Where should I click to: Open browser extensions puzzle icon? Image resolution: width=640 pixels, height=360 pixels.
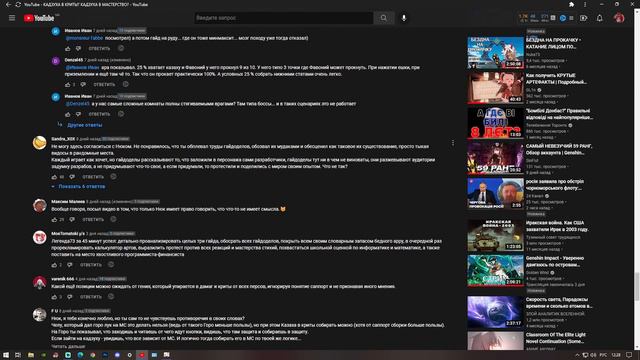(x=571, y=4)
